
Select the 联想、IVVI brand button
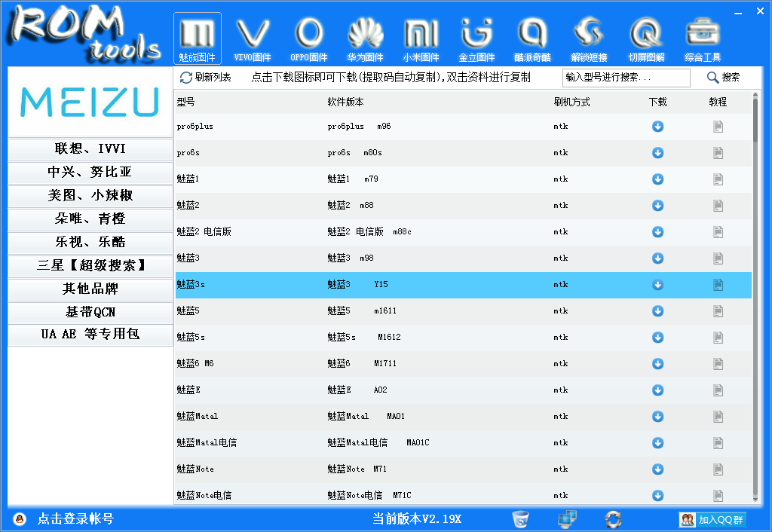(90, 149)
